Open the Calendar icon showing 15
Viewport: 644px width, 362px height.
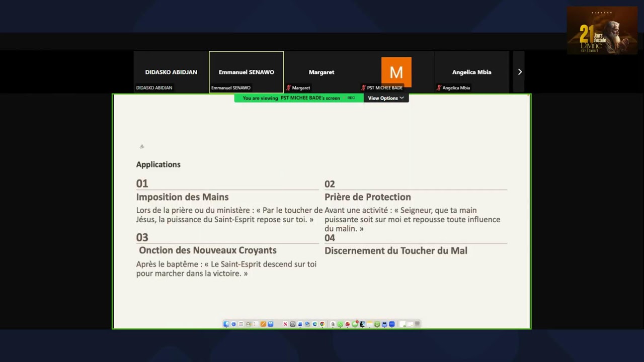(333, 324)
